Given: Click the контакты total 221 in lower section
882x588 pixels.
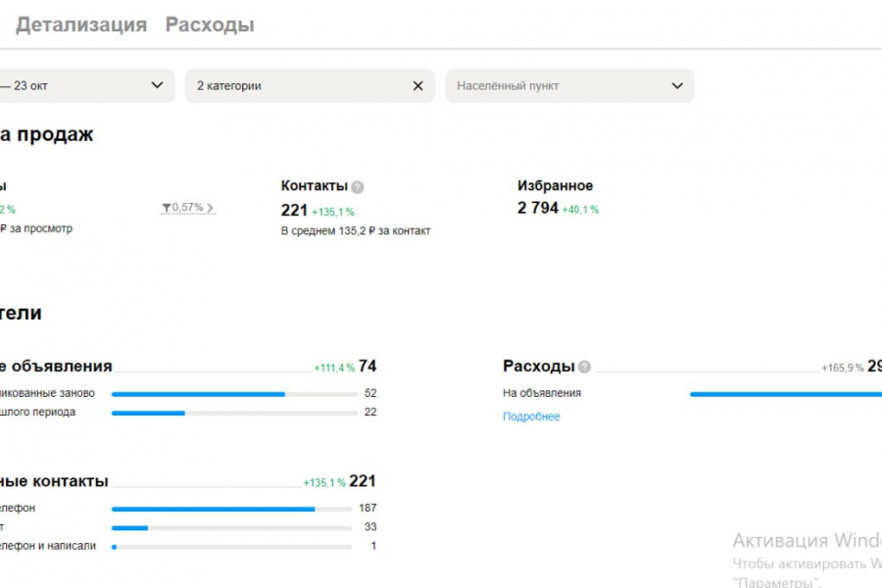Looking at the screenshot, I should [363, 481].
